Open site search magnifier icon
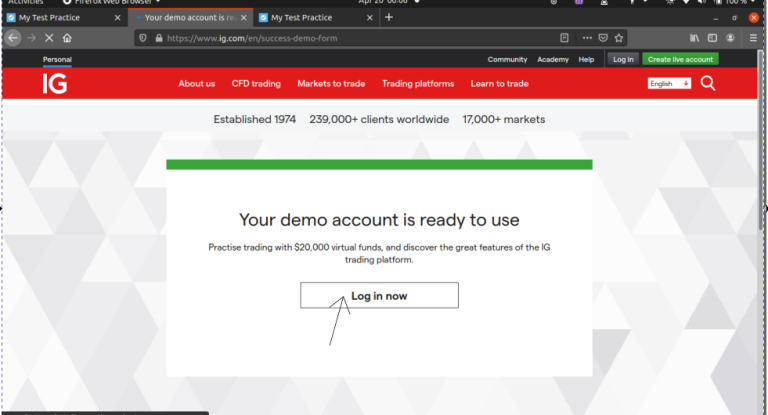 point(708,83)
